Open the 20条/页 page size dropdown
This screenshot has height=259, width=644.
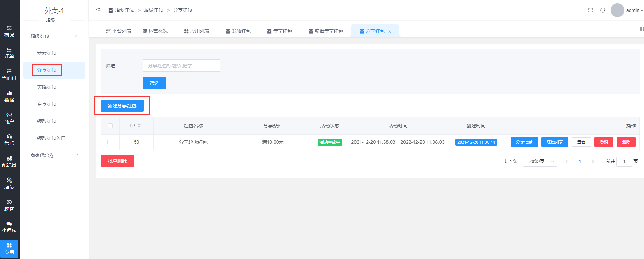tap(540, 161)
